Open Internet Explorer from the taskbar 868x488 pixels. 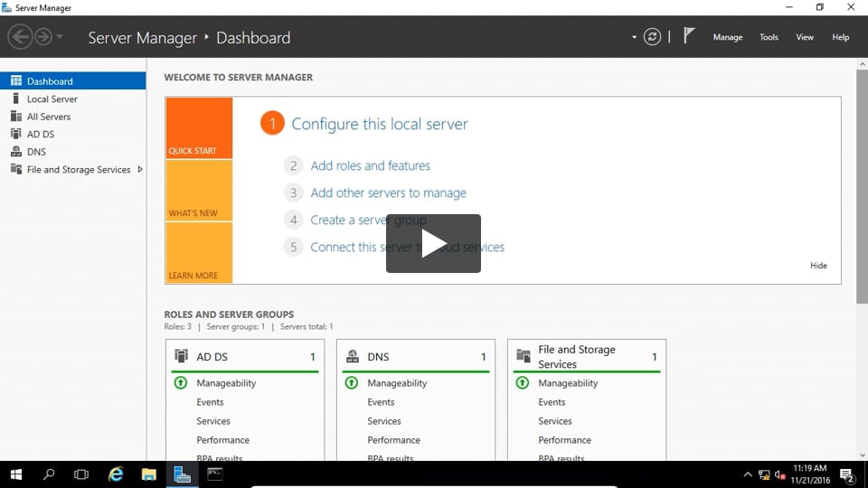[x=116, y=474]
